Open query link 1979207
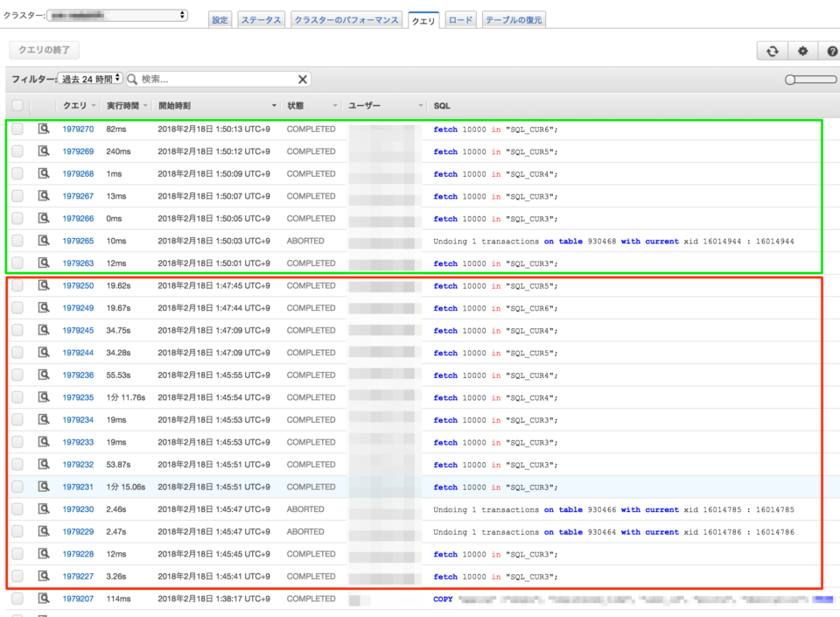The width and height of the screenshot is (840, 617). coord(78,599)
